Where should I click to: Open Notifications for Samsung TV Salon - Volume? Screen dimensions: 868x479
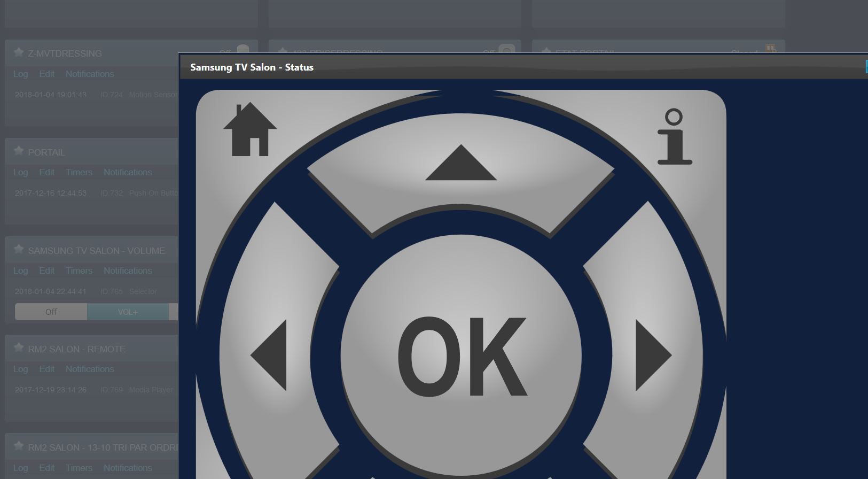(x=128, y=271)
